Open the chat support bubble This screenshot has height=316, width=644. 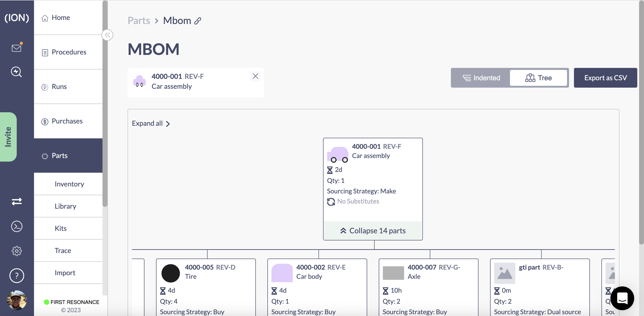(622, 298)
